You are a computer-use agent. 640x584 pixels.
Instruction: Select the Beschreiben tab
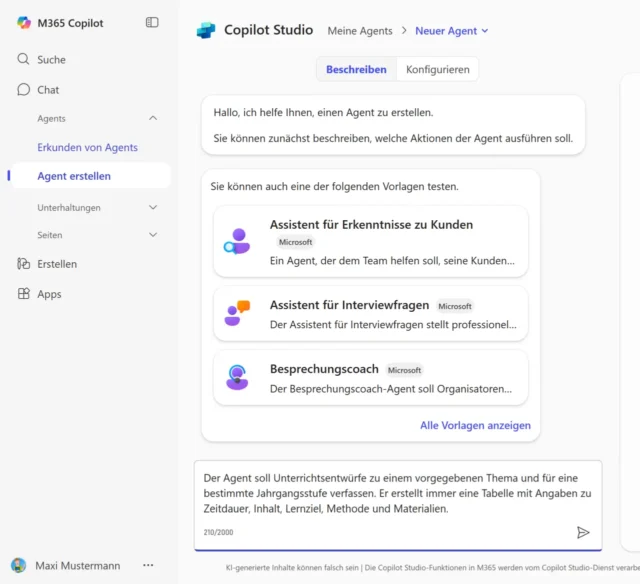[x=356, y=69]
